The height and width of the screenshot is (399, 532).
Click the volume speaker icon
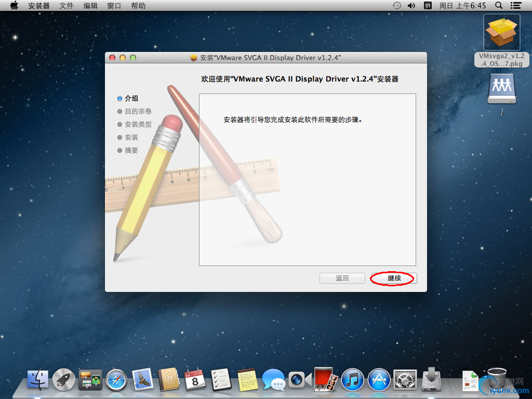click(x=411, y=5)
